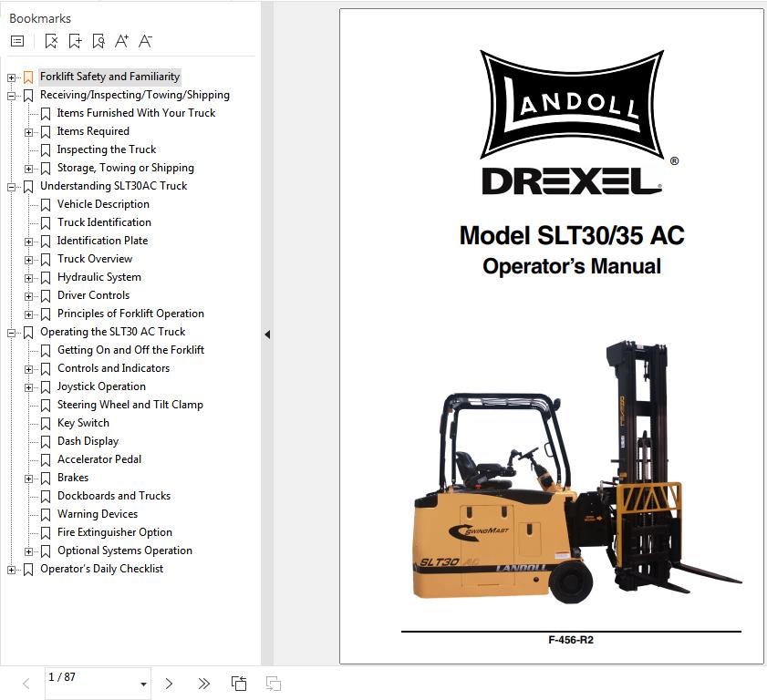Click the find bookmark icon
Image resolution: width=767 pixels, height=700 pixels.
[98, 42]
